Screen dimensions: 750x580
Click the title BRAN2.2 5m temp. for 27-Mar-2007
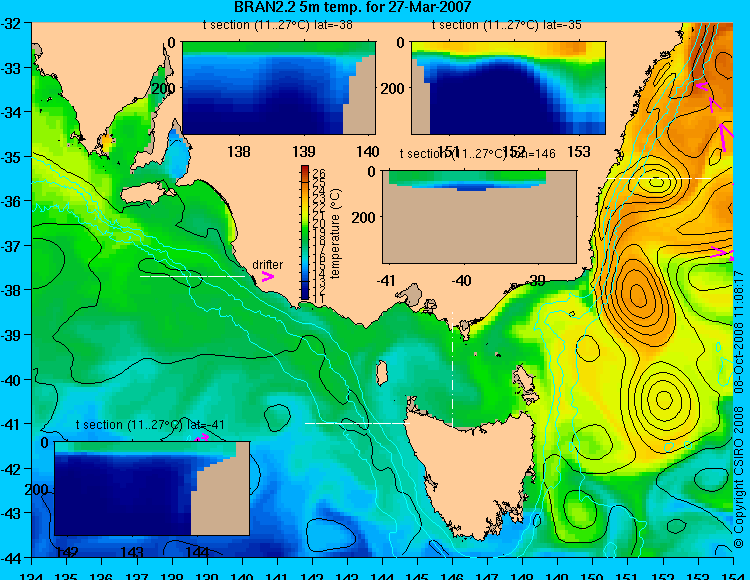pyautogui.click(x=353, y=7)
